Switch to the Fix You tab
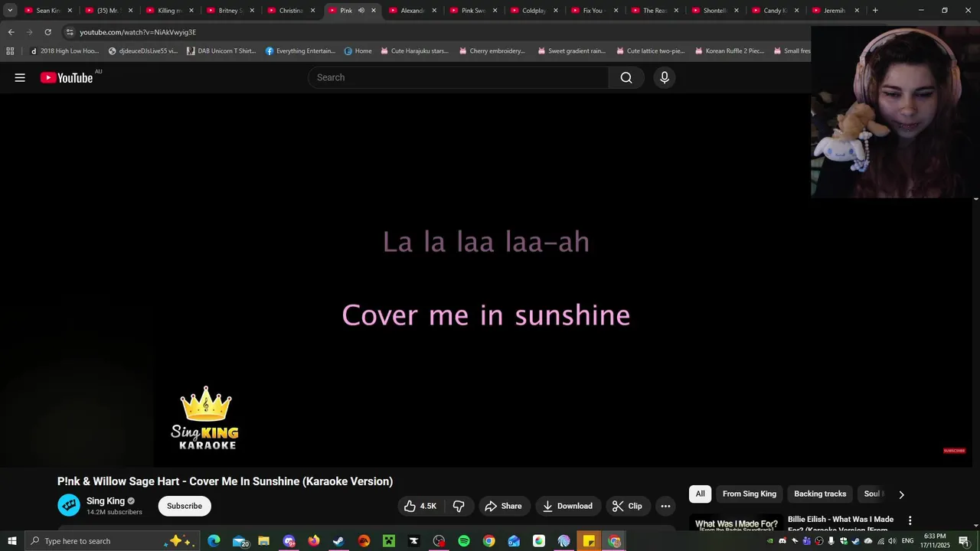The width and height of the screenshot is (980, 551). (593, 11)
